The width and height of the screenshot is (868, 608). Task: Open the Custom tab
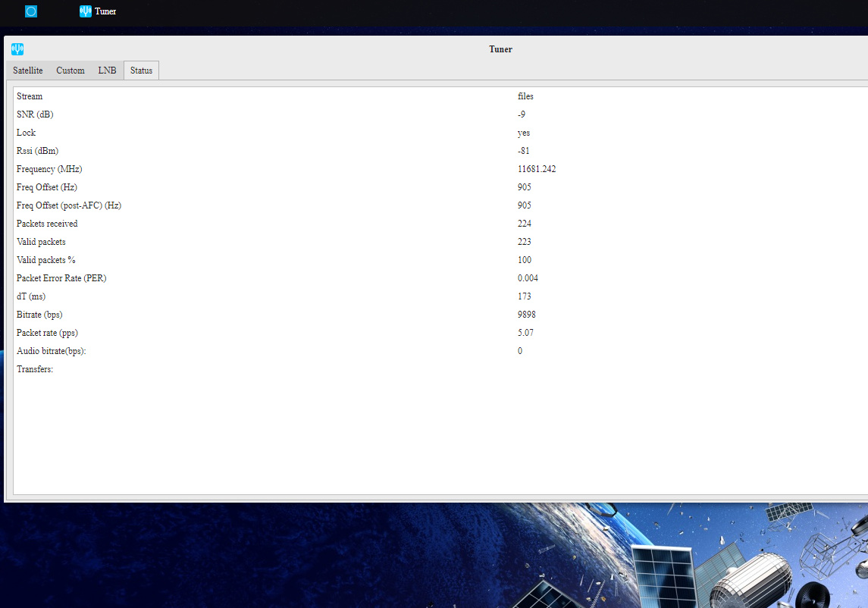point(71,71)
